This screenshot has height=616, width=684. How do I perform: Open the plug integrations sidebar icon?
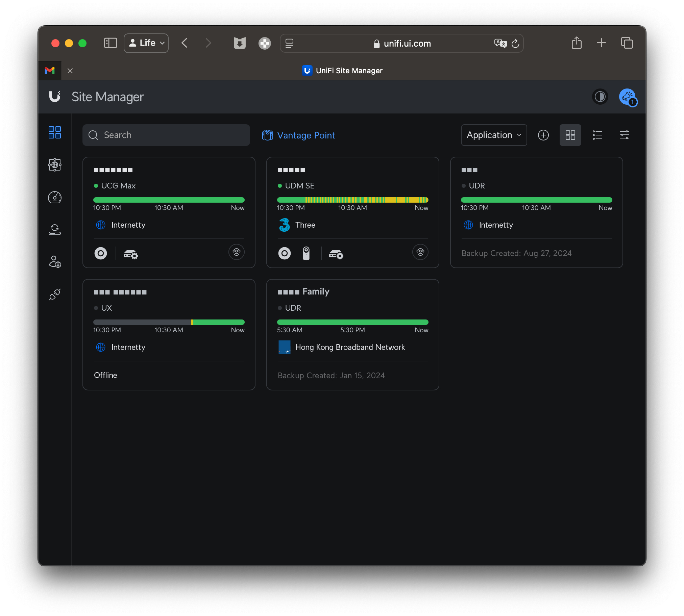[54, 294]
